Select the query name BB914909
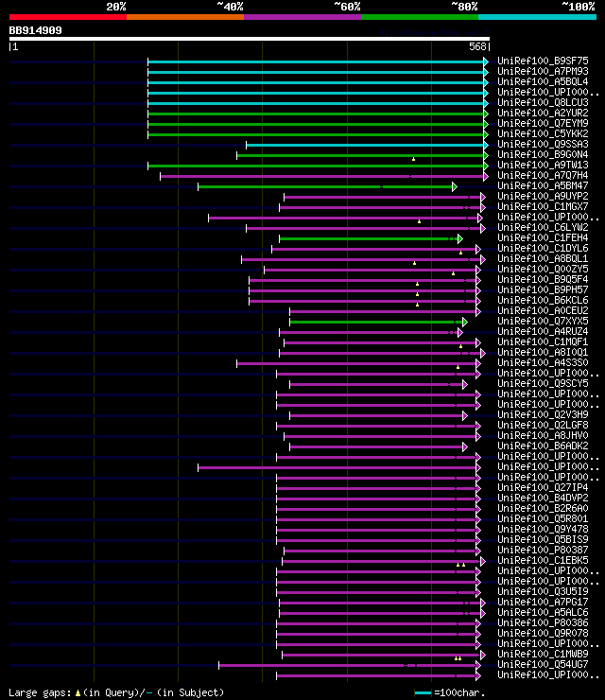Screen dimensions: 605x700 point(36,31)
